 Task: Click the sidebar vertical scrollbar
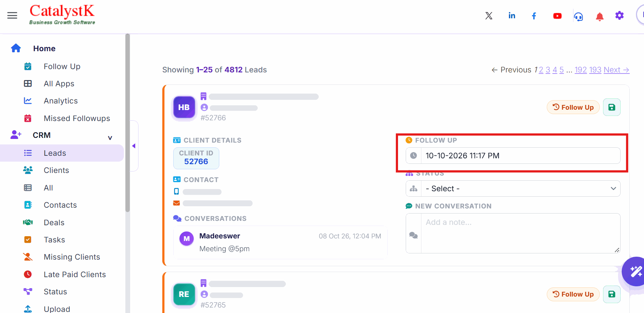click(x=127, y=123)
